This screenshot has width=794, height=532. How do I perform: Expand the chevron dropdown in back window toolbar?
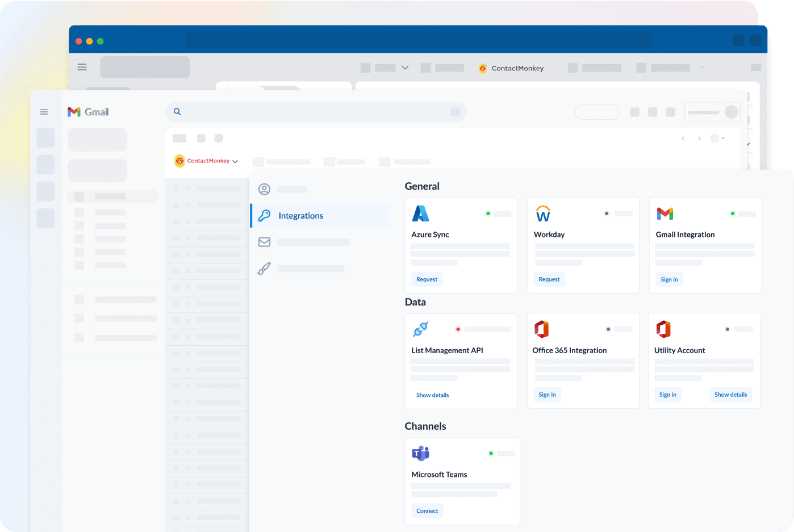pos(405,68)
